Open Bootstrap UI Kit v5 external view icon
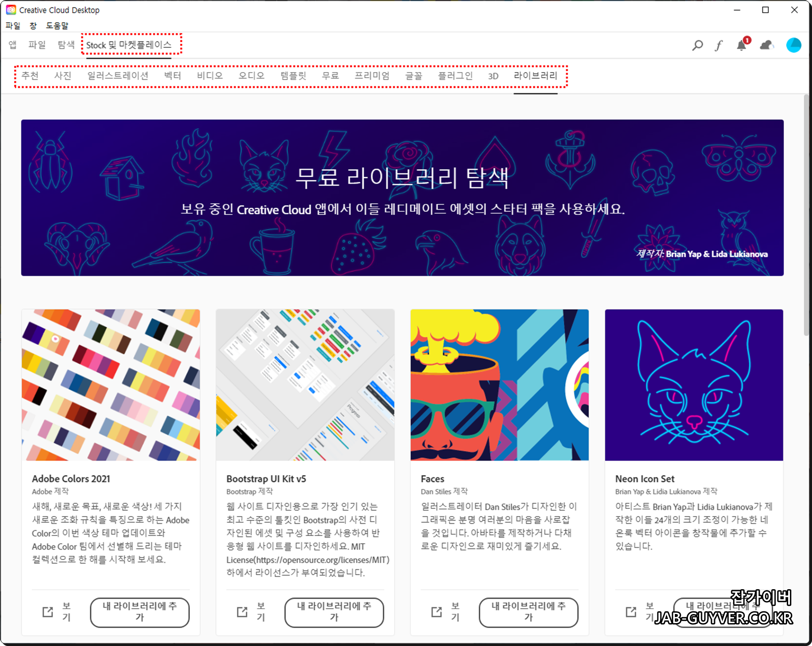 pyautogui.click(x=242, y=612)
